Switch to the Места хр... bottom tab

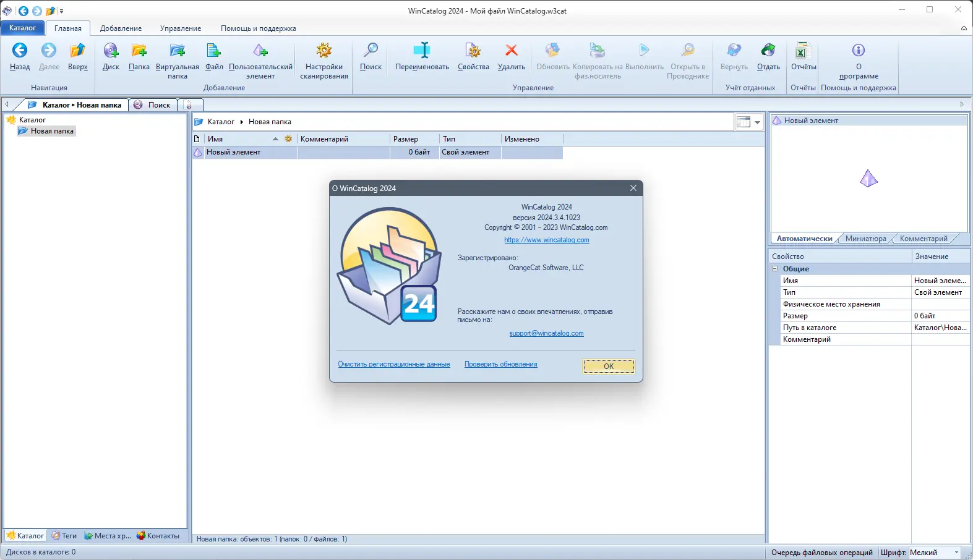pyautogui.click(x=108, y=536)
